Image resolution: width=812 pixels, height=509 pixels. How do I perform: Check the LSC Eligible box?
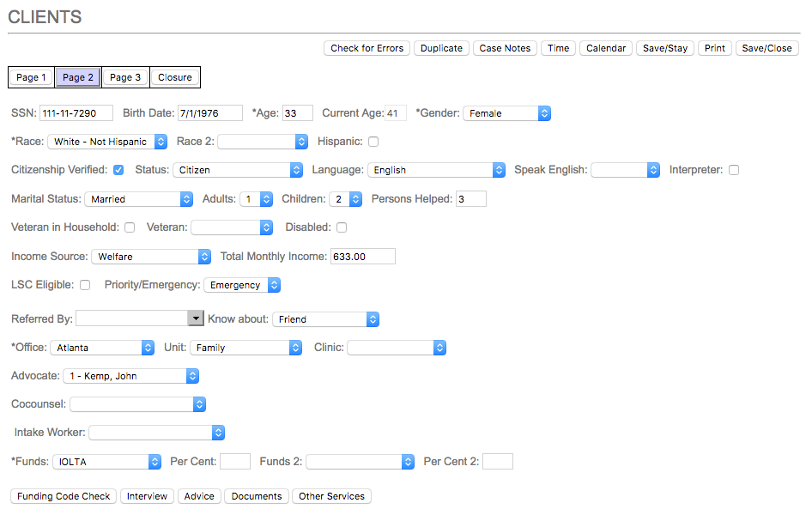[85, 285]
